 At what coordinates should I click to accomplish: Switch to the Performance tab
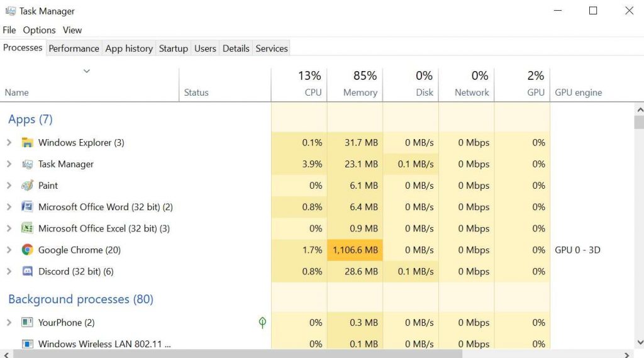(74, 48)
